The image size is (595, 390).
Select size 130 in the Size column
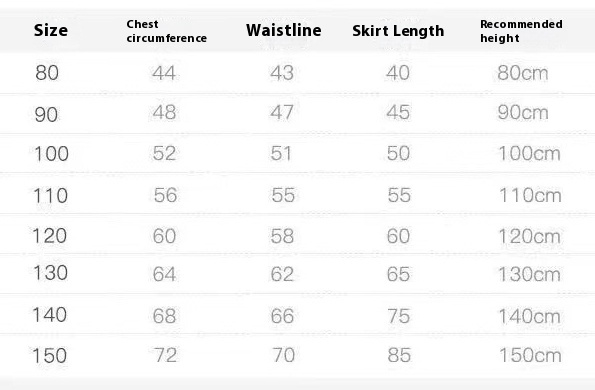[x=50, y=272]
